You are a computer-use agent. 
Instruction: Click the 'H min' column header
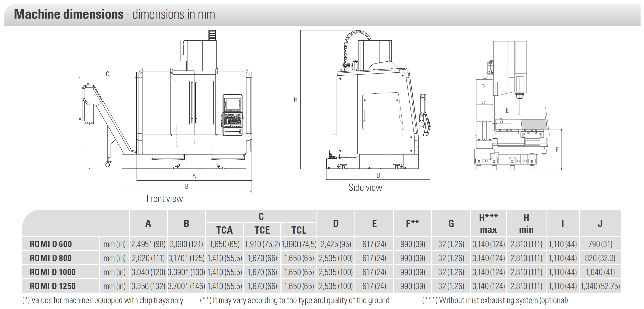pyautogui.click(x=526, y=223)
